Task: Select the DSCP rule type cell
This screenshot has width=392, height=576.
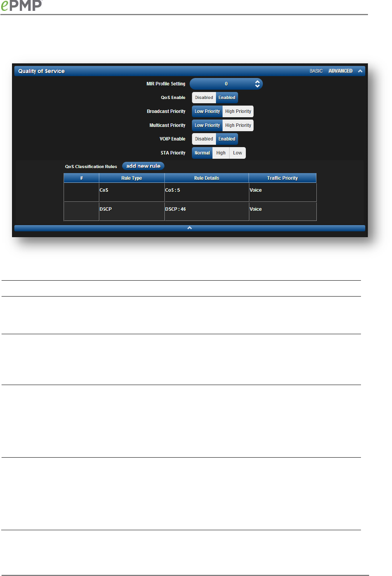Action: click(x=132, y=211)
